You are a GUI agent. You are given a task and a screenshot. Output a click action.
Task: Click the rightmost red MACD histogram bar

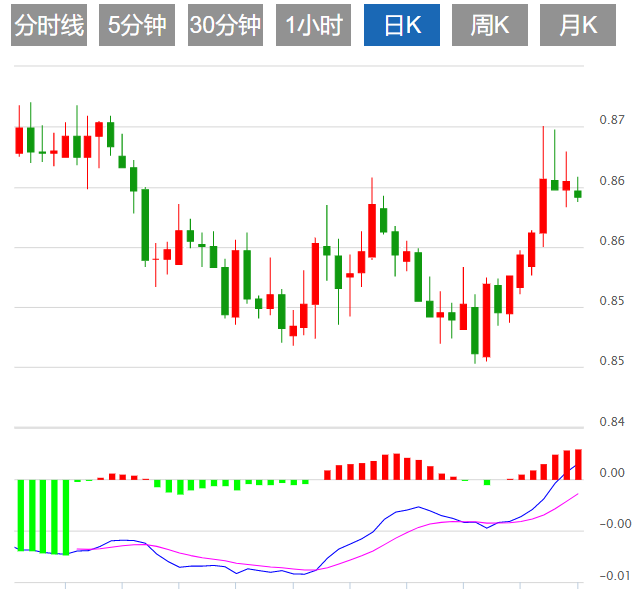point(578,464)
